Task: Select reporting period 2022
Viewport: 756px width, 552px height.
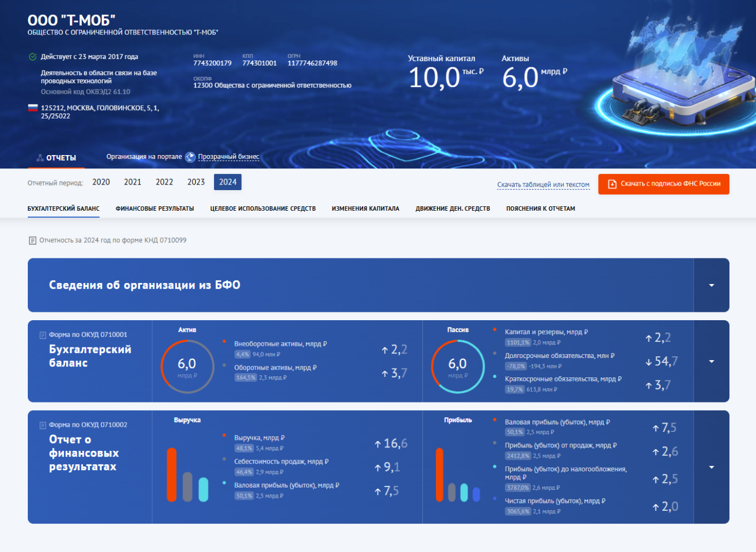Action: tap(165, 182)
